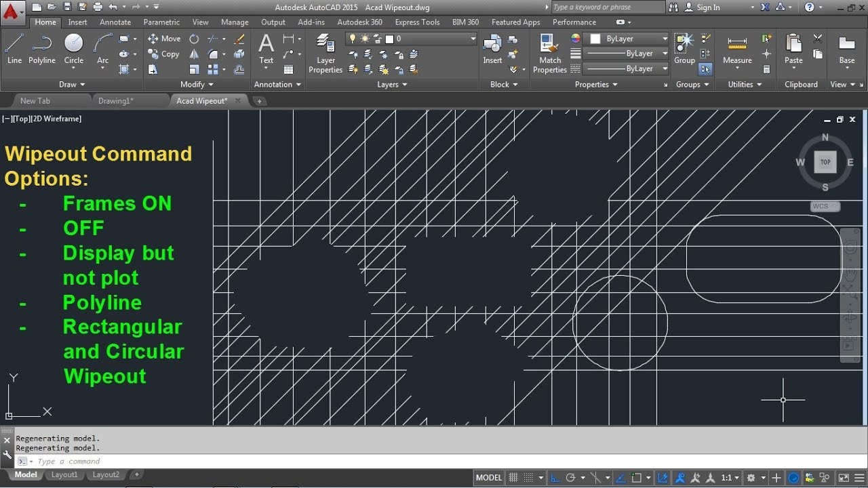Expand the Layers panel
Image resolution: width=868 pixels, height=488 pixels.
coord(392,85)
